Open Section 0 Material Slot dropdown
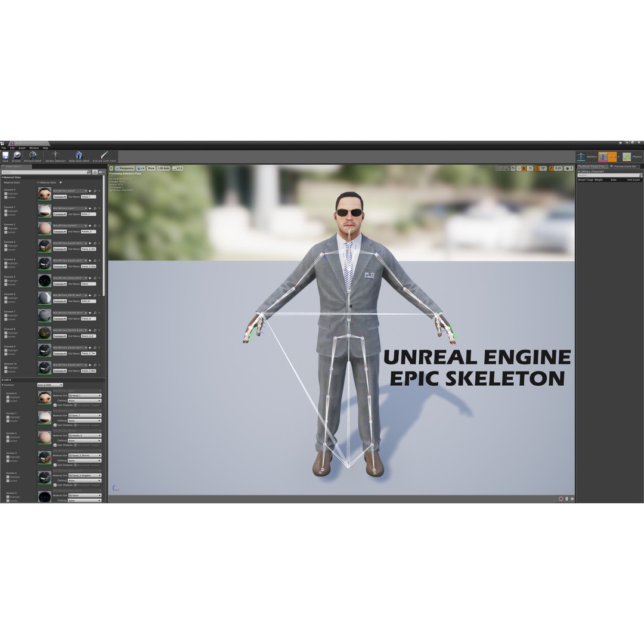 coord(85,395)
